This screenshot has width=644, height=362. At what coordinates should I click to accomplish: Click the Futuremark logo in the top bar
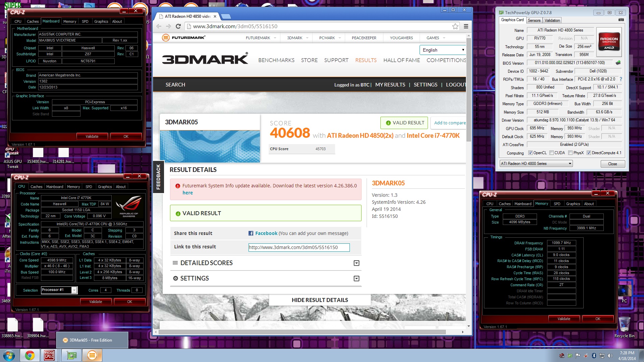[183, 38]
